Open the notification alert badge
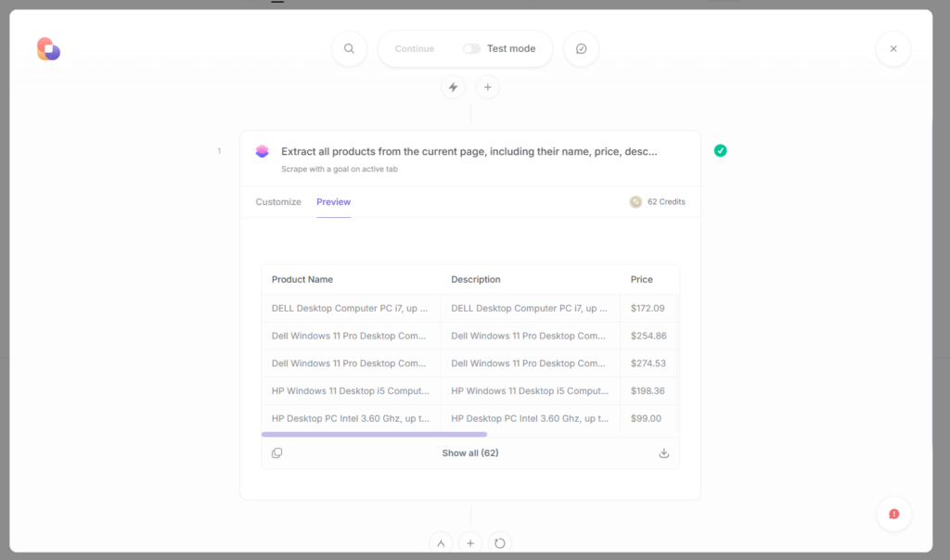The height and width of the screenshot is (560, 950). pos(892,514)
